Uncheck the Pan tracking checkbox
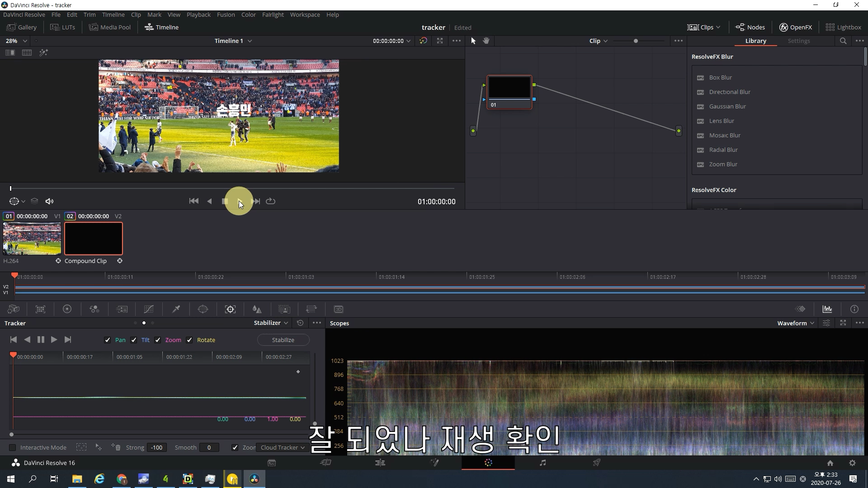Viewport: 868px width, 488px height. tap(108, 340)
